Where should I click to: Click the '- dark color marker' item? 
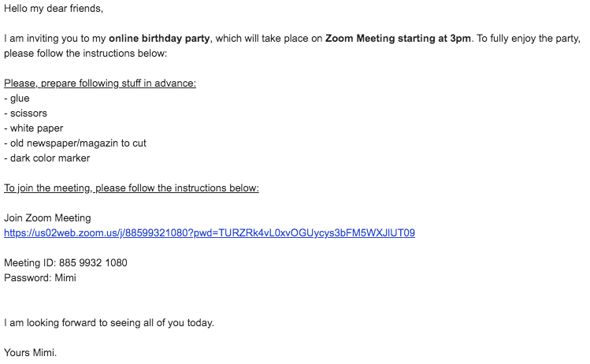coord(47,158)
